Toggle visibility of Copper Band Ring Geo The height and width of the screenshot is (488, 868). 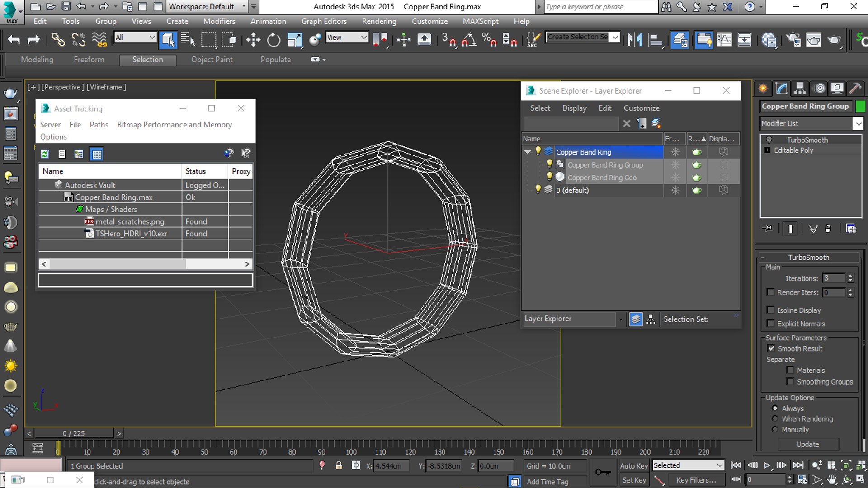[x=549, y=177]
